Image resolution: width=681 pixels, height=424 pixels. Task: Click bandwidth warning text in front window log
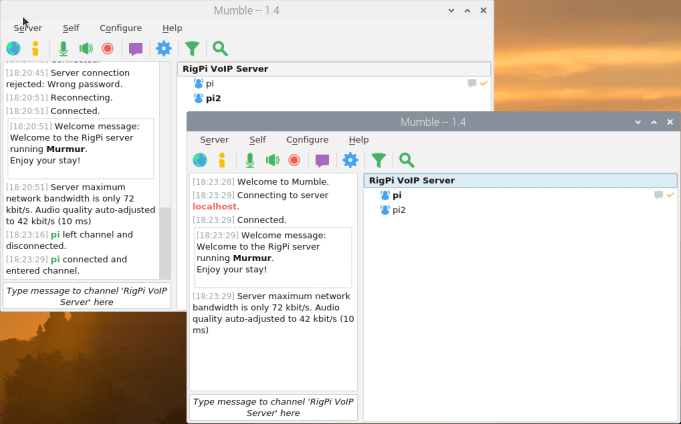coord(273,313)
